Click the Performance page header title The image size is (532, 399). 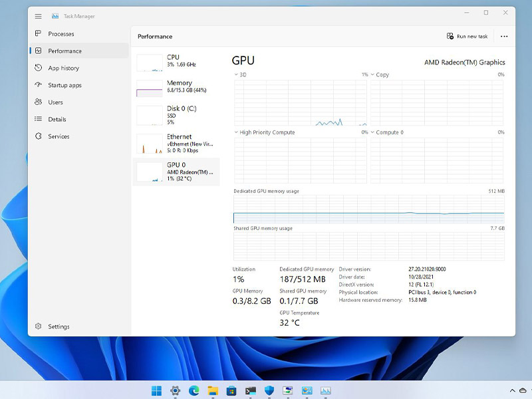(x=155, y=37)
